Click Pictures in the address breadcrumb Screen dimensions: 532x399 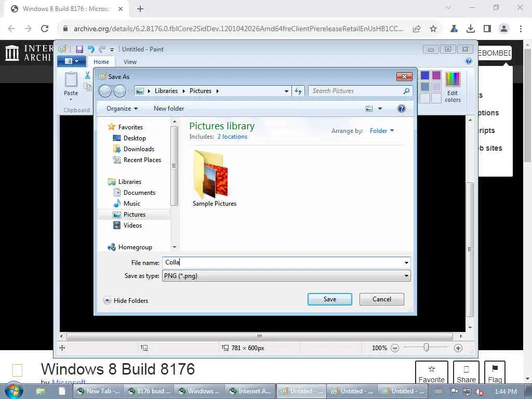coord(201,91)
